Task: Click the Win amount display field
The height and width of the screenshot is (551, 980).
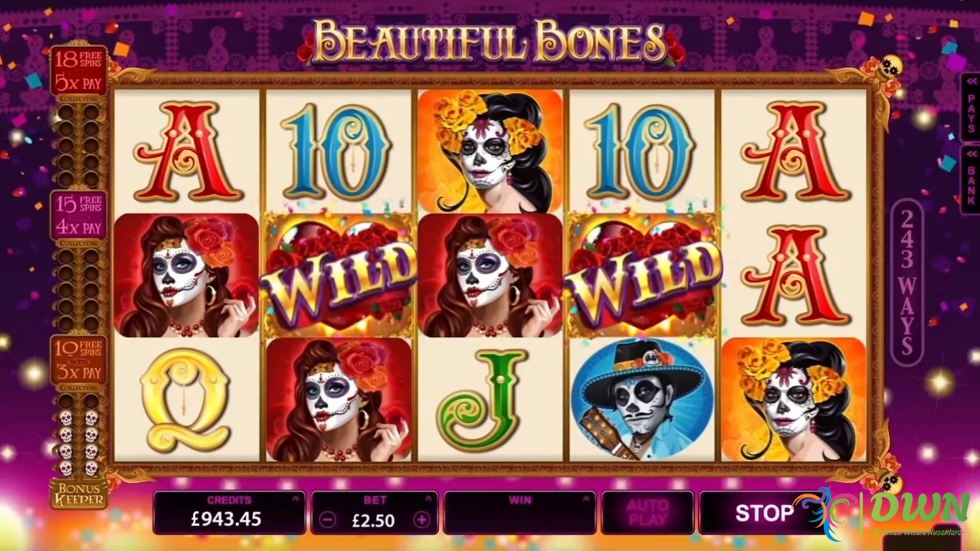Action: click(x=520, y=512)
